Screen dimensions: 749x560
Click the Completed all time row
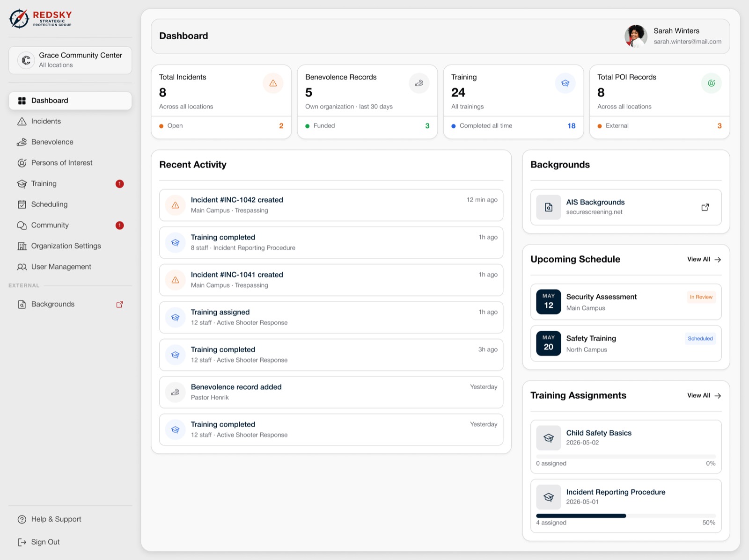pos(513,126)
